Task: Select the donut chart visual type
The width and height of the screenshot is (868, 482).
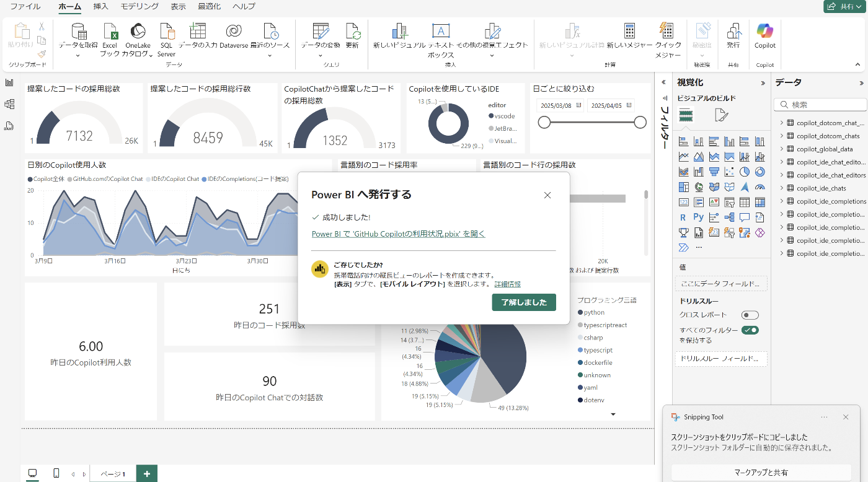Action: coord(759,172)
